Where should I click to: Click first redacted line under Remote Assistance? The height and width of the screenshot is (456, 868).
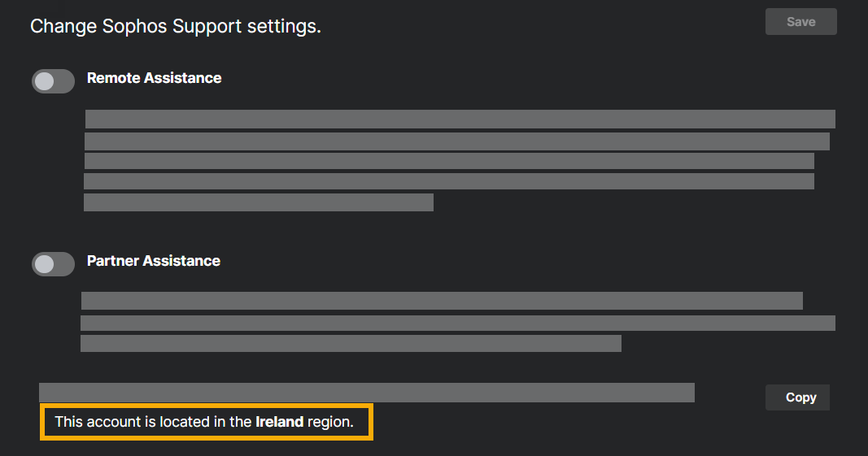[460, 119]
